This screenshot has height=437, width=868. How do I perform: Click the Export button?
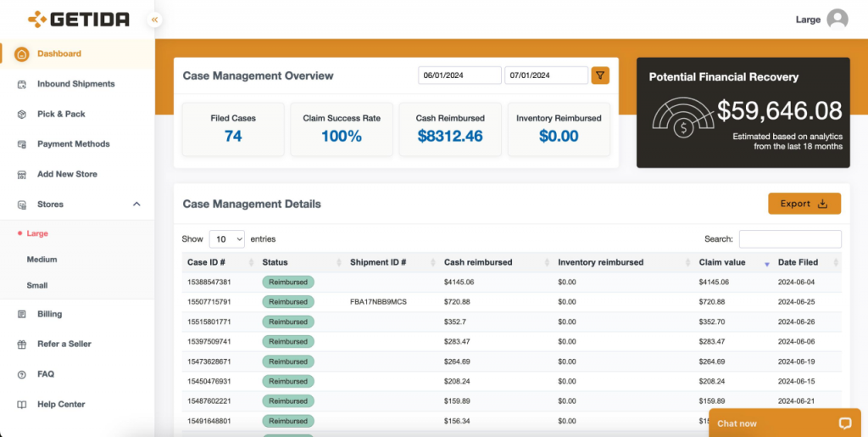tap(804, 204)
